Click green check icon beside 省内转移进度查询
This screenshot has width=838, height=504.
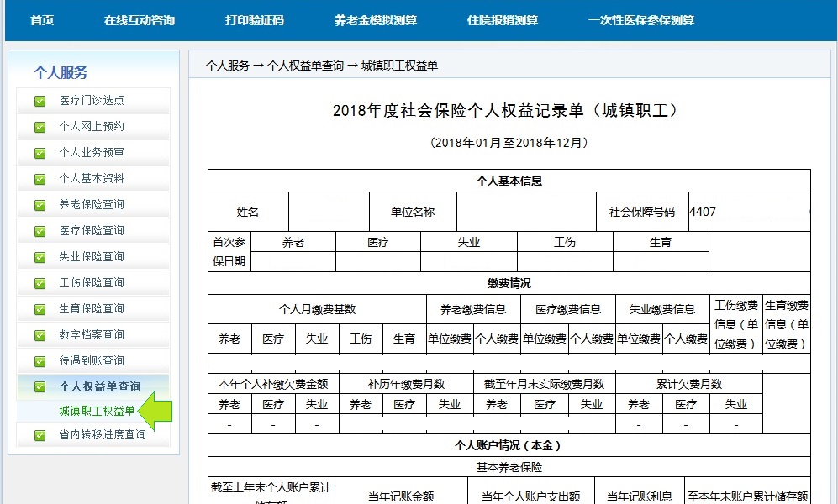pyautogui.click(x=40, y=435)
